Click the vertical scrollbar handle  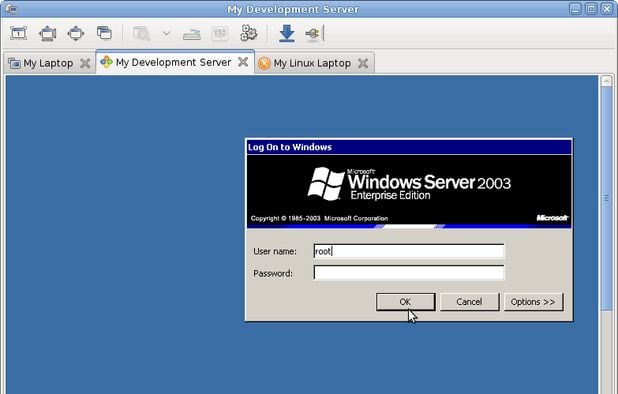tap(606, 198)
